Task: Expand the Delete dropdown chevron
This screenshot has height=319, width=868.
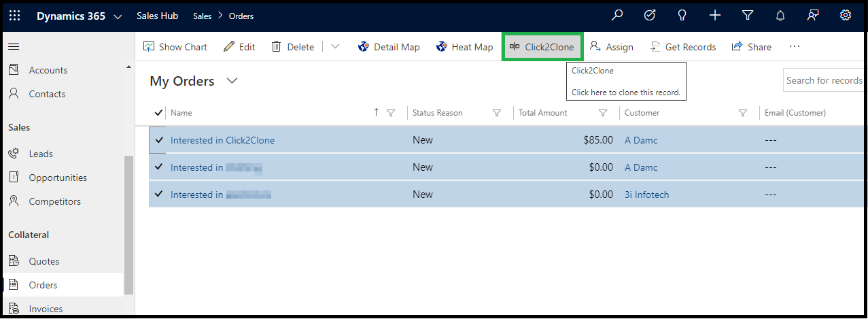Action: (335, 47)
